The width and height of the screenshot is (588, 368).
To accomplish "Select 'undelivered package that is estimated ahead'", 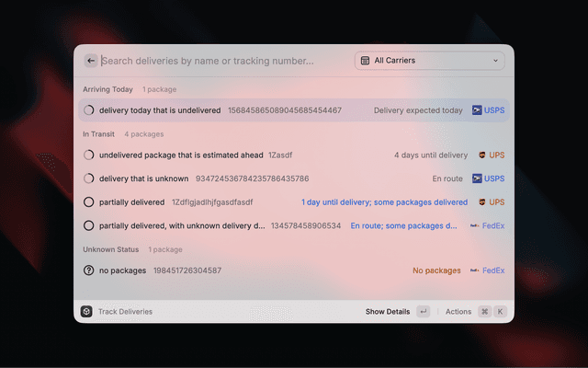I will (x=181, y=155).
